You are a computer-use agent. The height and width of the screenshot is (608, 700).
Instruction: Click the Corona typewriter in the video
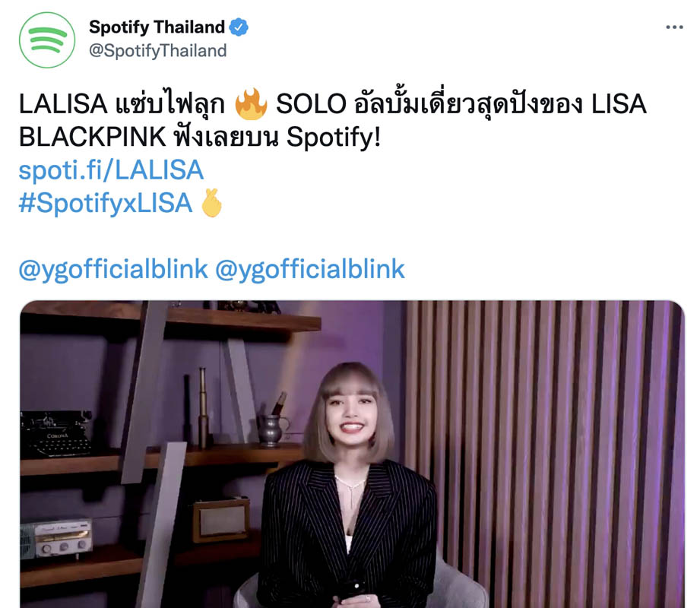pos(55,434)
